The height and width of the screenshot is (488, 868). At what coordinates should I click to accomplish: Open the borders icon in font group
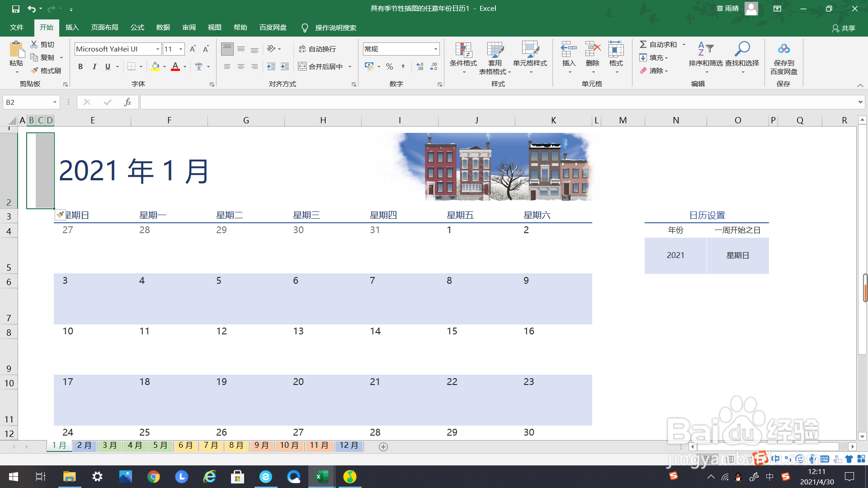pyautogui.click(x=131, y=66)
